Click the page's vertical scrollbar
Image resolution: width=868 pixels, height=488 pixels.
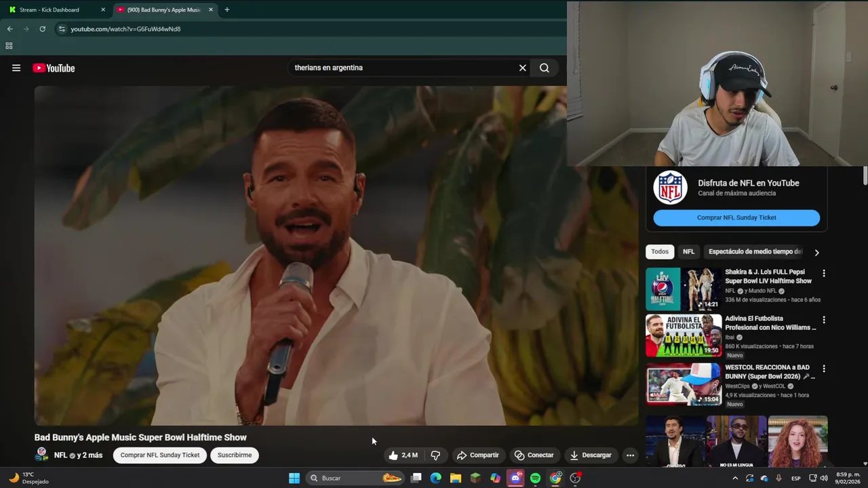(x=865, y=175)
